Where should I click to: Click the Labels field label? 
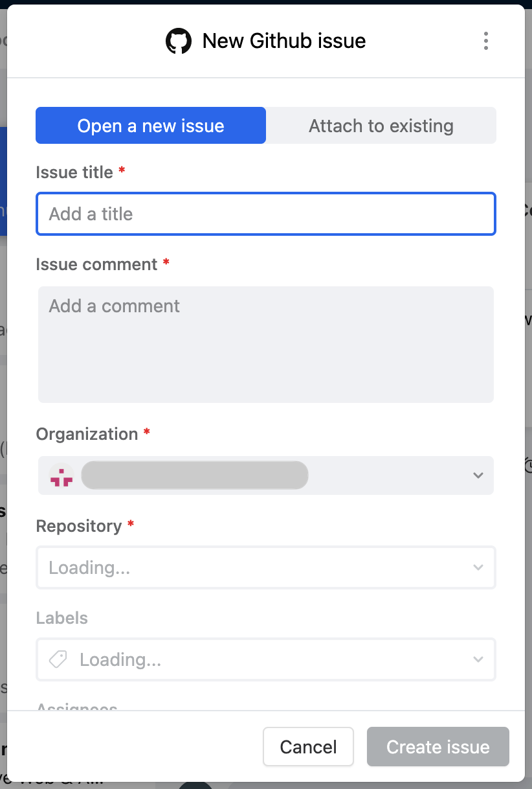tap(62, 618)
